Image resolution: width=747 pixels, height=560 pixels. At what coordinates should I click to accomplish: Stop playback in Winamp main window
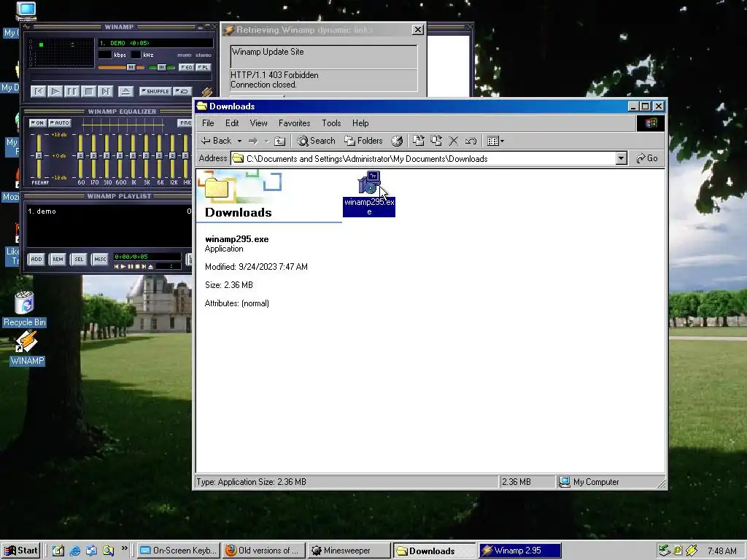click(88, 91)
